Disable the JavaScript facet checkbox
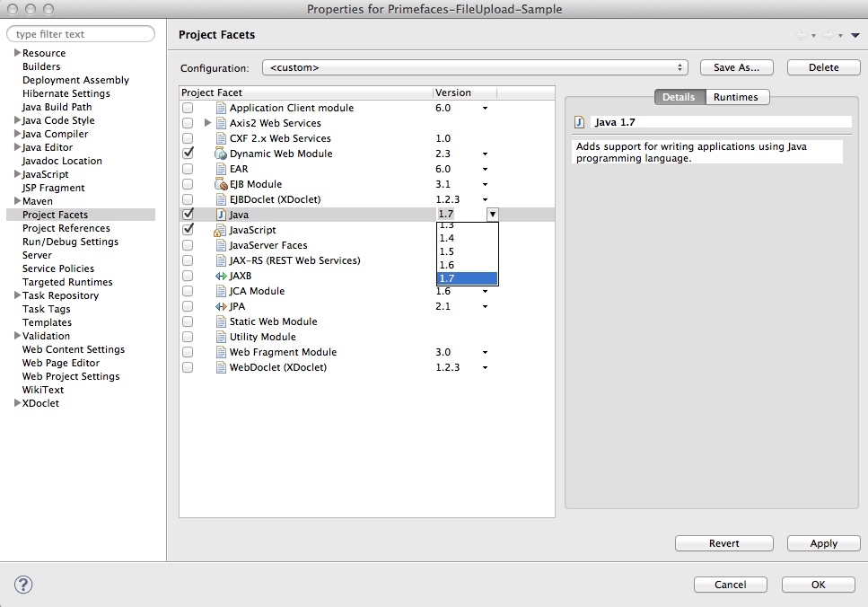Image resolution: width=868 pixels, height=607 pixels. pyautogui.click(x=189, y=229)
